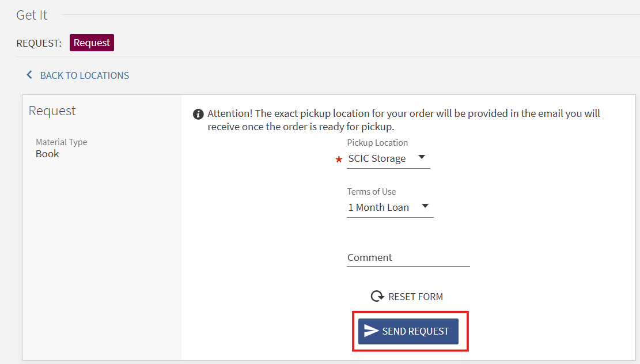
Task: Click the left chevron back icon
Action: click(x=29, y=75)
